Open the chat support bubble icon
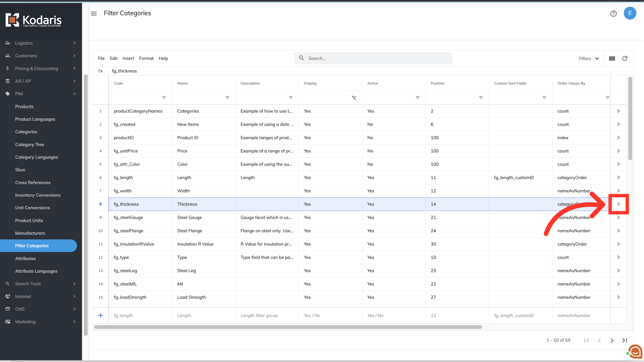 point(635,352)
